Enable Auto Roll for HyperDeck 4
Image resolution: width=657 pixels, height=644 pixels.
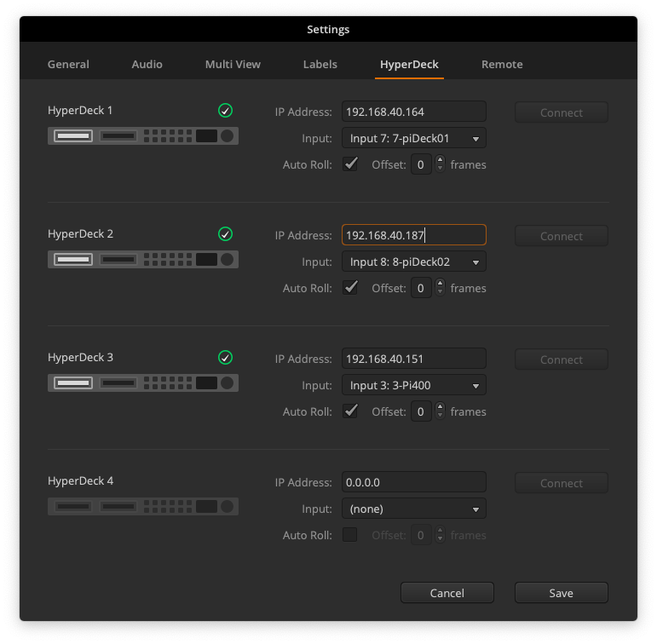350,535
